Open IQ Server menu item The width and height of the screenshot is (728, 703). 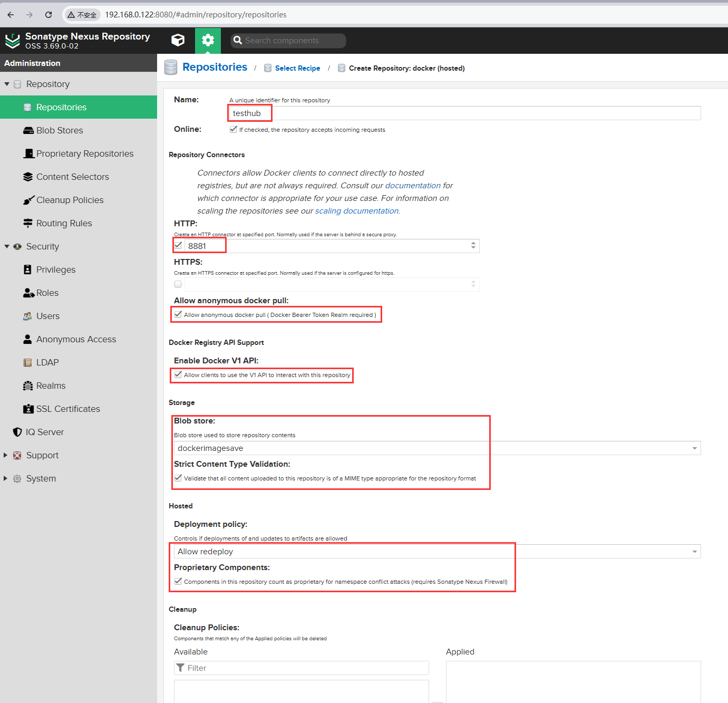(x=79, y=432)
